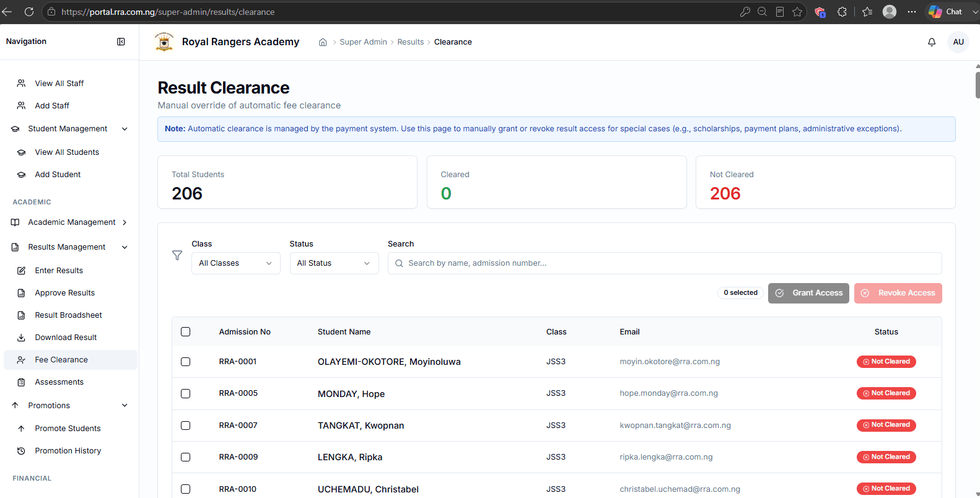Select checkbox for UCHEMADU, Christabel
The height and width of the screenshot is (498, 980).
[185, 489]
